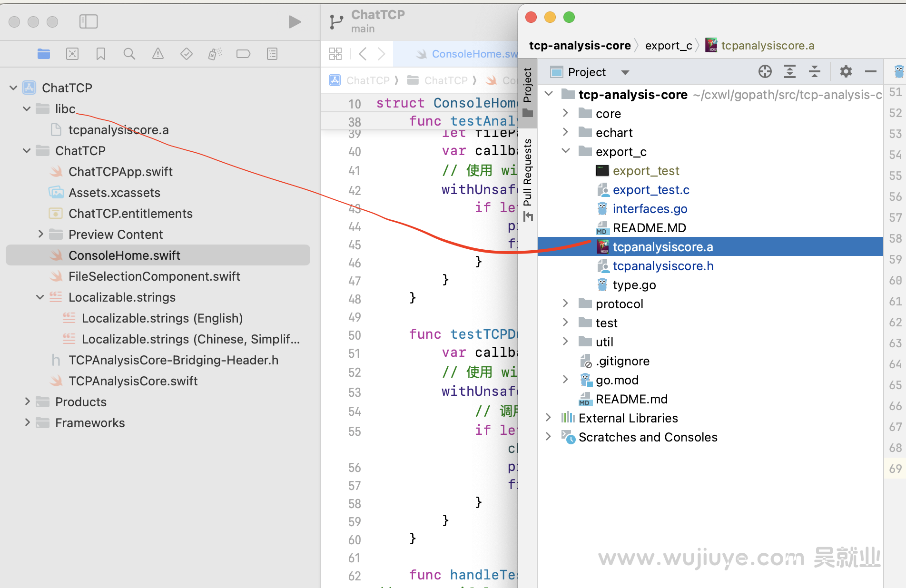Open Assets.xcassets in the navigator

pos(114,193)
